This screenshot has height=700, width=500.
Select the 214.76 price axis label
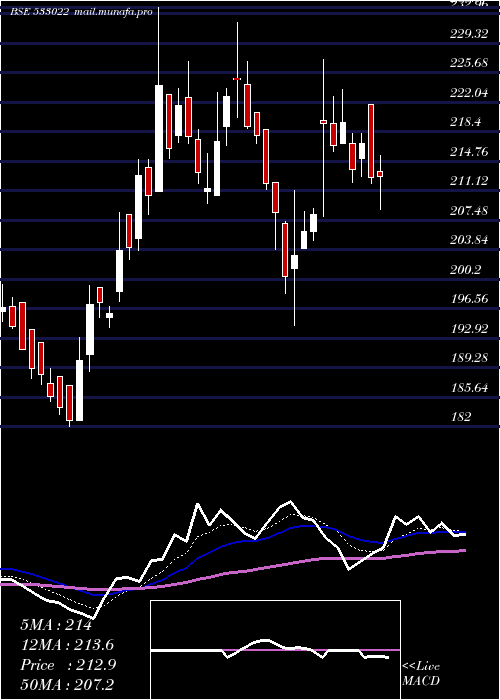click(469, 152)
